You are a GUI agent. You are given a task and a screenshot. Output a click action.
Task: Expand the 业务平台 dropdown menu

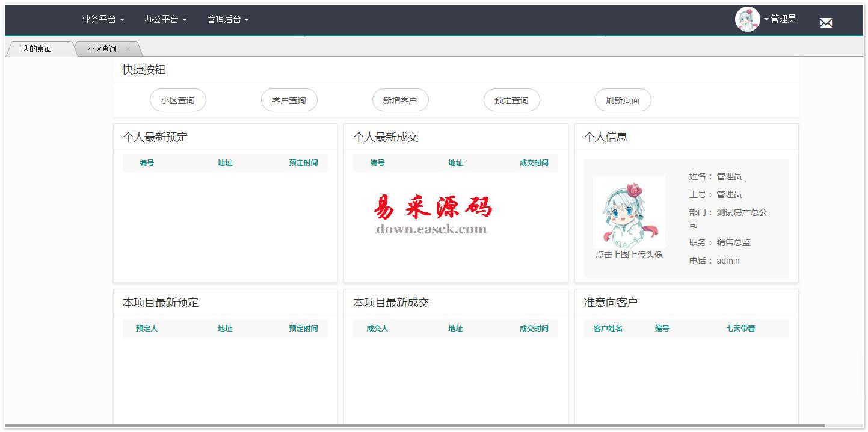coord(103,19)
